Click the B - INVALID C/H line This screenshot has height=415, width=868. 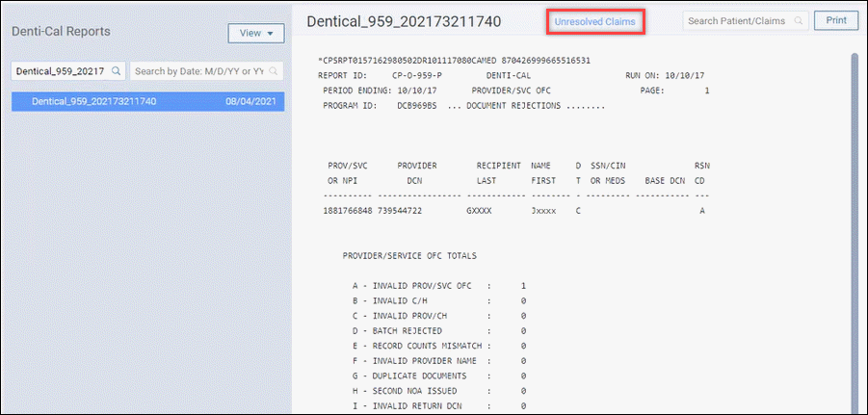[x=439, y=301]
